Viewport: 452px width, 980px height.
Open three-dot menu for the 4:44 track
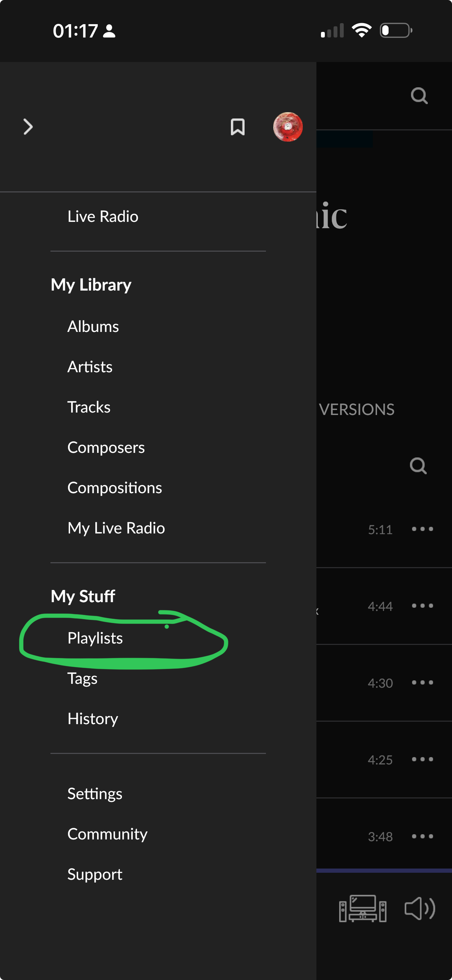click(x=422, y=606)
